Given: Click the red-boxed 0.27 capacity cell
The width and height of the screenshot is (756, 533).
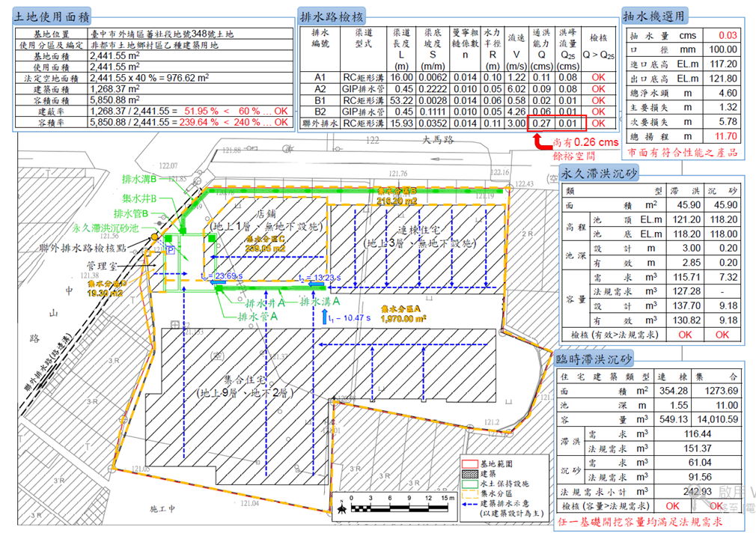Looking at the screenshot, I should pyautogui.click(x=541, y=123).
